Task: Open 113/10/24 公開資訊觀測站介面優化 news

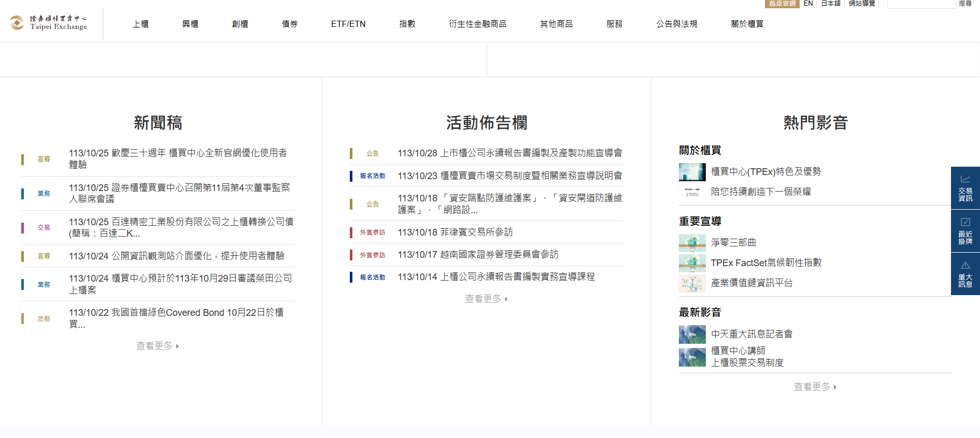Action: [177, 256]
